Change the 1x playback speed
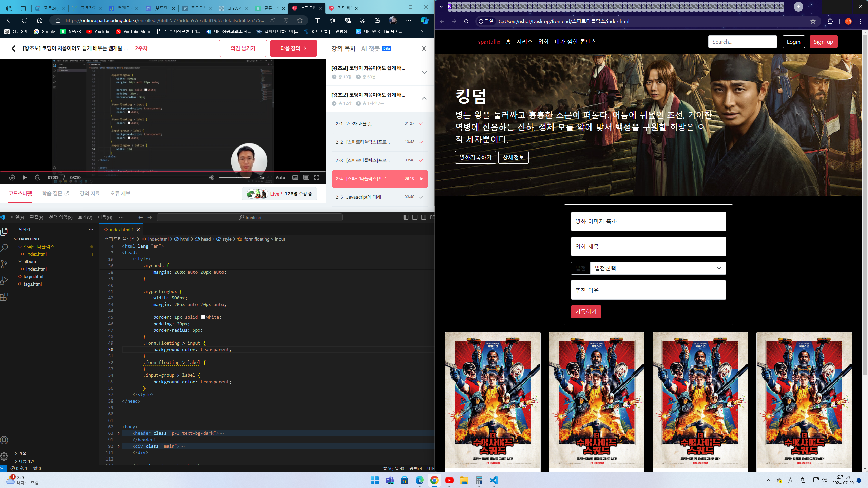Image resolution: width=868 pixels, height=488 pixels. [262, 177]
